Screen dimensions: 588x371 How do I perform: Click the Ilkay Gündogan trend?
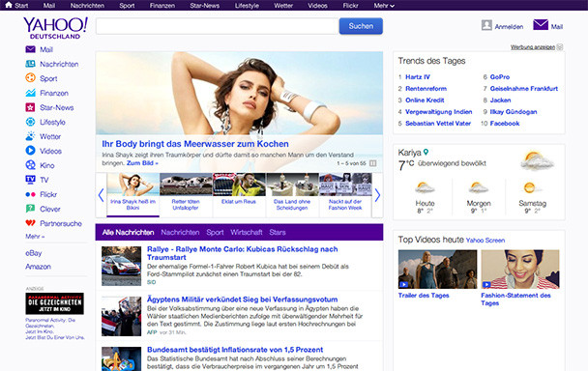(x=514, y=112)
